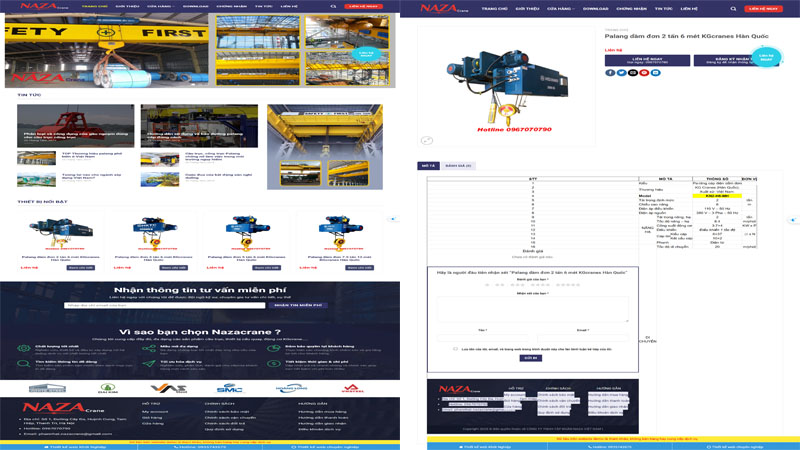Click magnifier 'Tìm kiếm thông tin dễ dàng' icon

[x=23, y=364]
